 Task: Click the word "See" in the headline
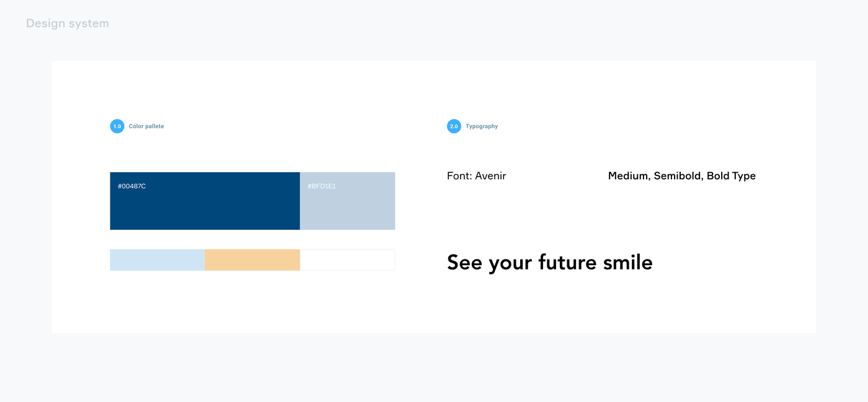point(464,262)
